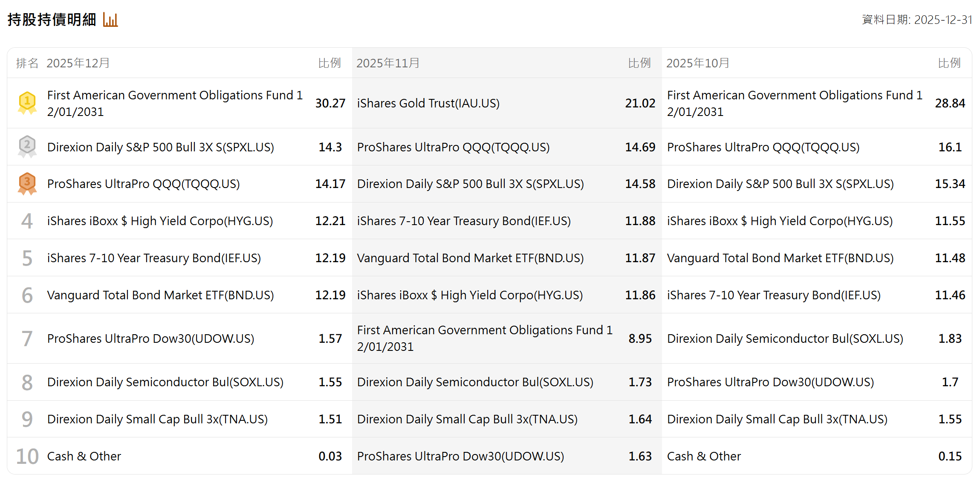Open October Direxion Daily Semiconductor SOXL.US
The image size is (980, 486).
[x=785, y=338]
